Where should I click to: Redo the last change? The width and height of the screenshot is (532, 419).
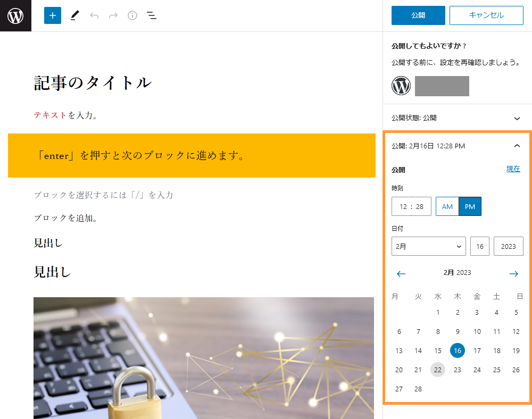coord(113,15)
